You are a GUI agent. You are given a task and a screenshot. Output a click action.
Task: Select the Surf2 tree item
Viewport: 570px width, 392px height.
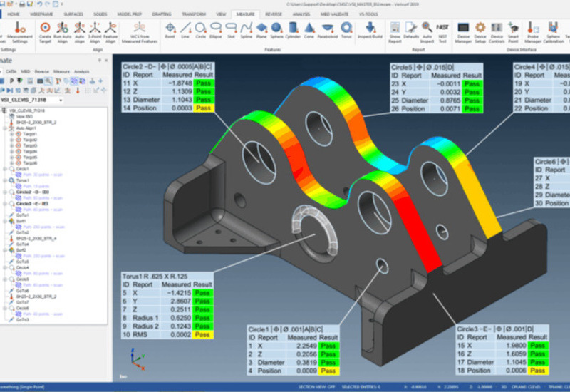tap(21, 250)
